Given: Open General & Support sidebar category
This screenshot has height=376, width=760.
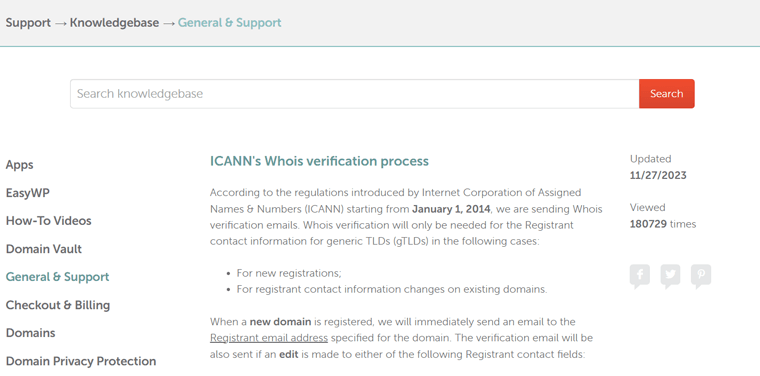Looking at the screenshot, I should (57, 277).
